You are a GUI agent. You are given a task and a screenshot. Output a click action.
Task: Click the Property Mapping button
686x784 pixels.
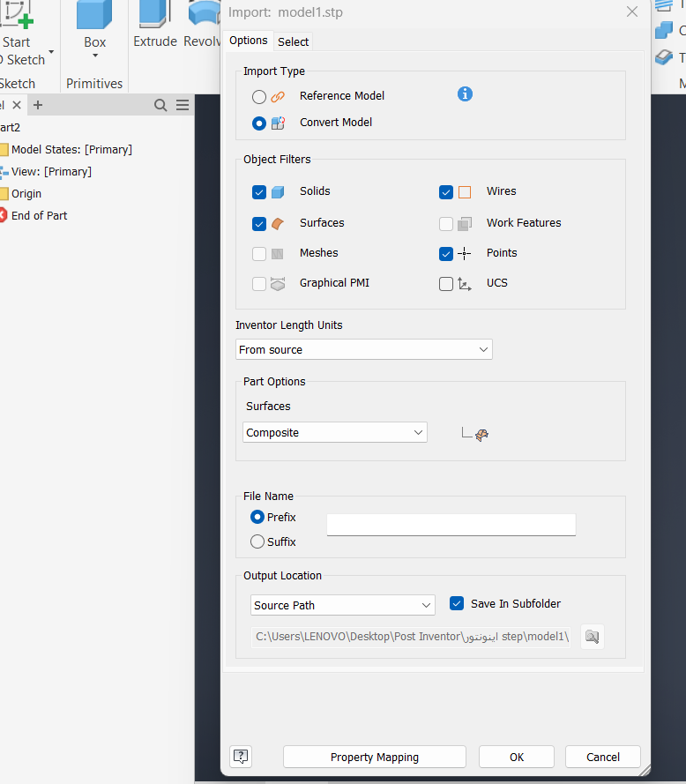tap(375, 757)
